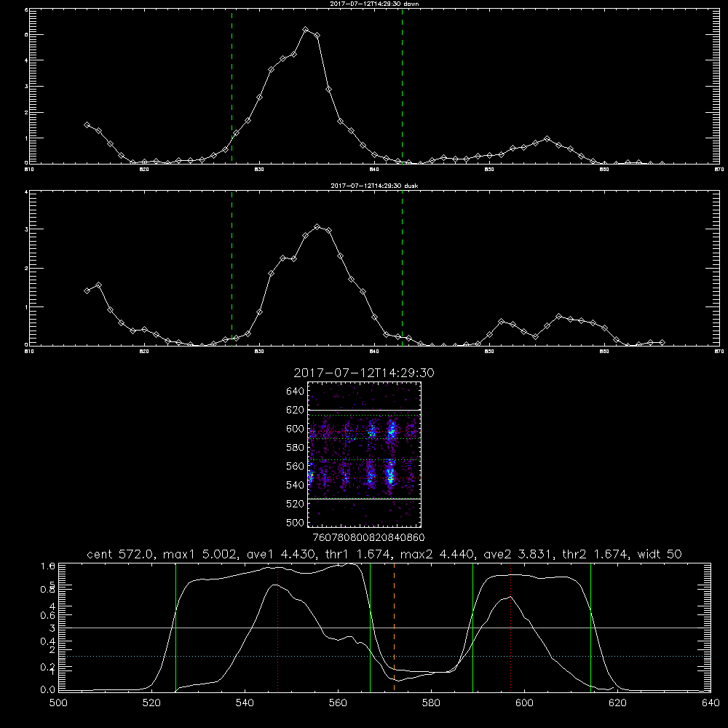The height and width of the screenshot is (728, 728).
Task: Click x-axis label '580' of bottom plot
Action: 431,703
